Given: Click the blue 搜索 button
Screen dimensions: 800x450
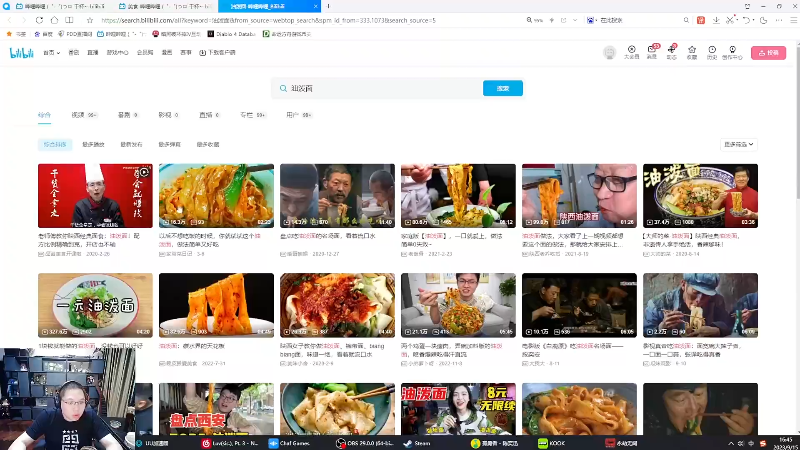Looking at the screenshot, I should click(x=503, y=88).
